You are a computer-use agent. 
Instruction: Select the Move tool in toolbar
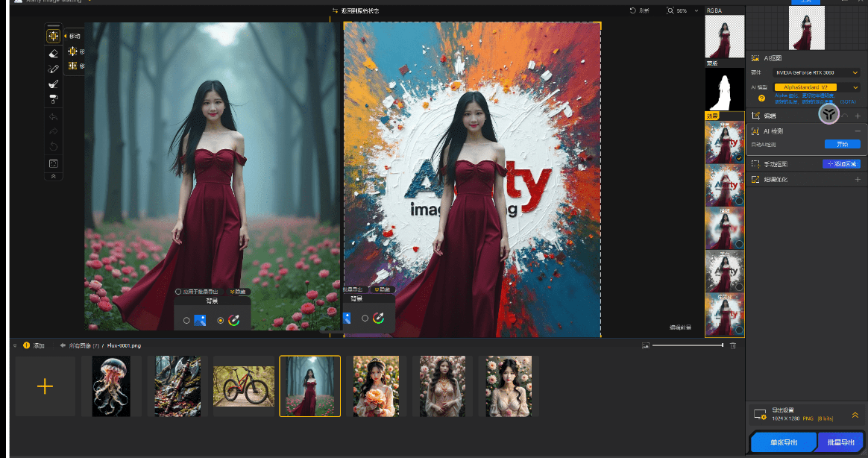click(53, 36)
